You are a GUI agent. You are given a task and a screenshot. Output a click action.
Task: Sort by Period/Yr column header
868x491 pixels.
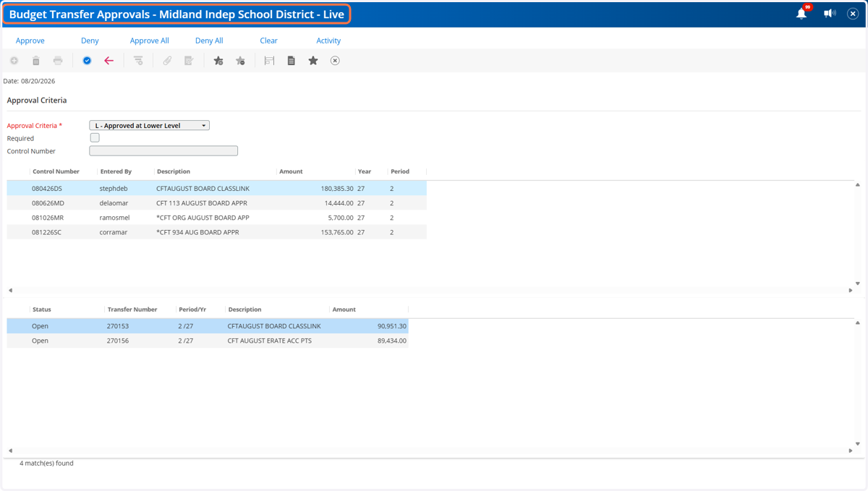(192, 309)
